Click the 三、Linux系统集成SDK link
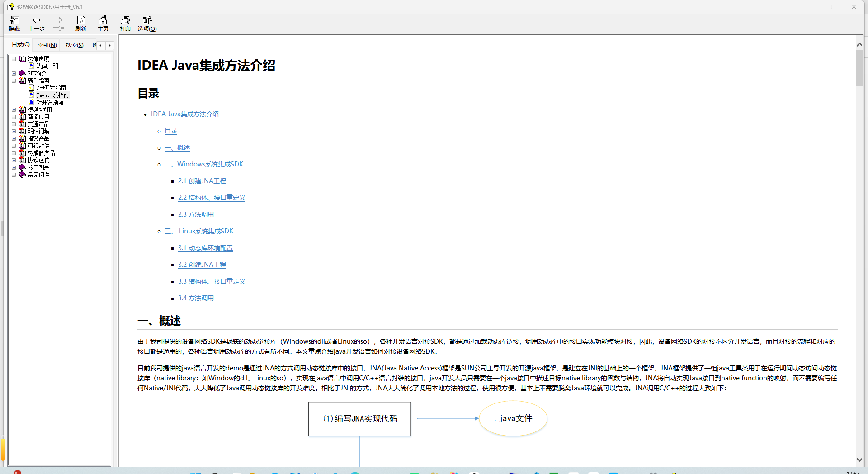This screenshot has height=474, width=868. click(199, 231)
